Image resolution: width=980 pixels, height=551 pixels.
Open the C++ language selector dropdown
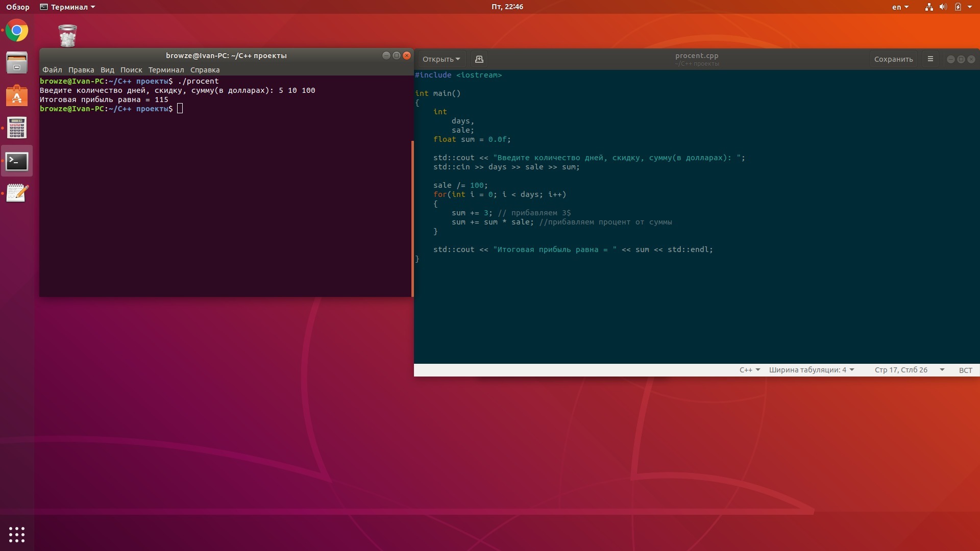[749, 370]
